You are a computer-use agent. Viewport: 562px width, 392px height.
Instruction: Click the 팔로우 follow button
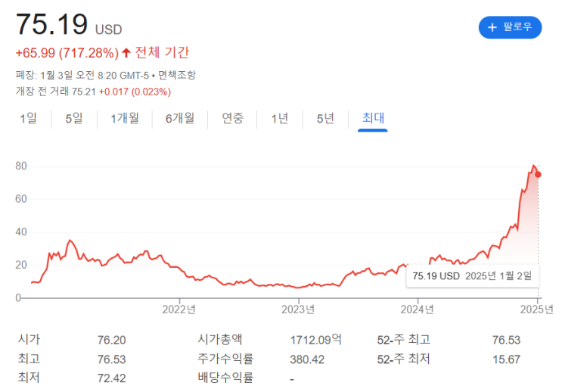[510, 27]
